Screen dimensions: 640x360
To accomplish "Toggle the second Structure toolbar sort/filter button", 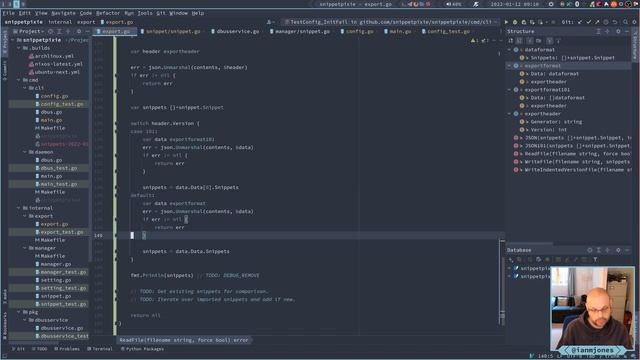I will tap(519, 41).
